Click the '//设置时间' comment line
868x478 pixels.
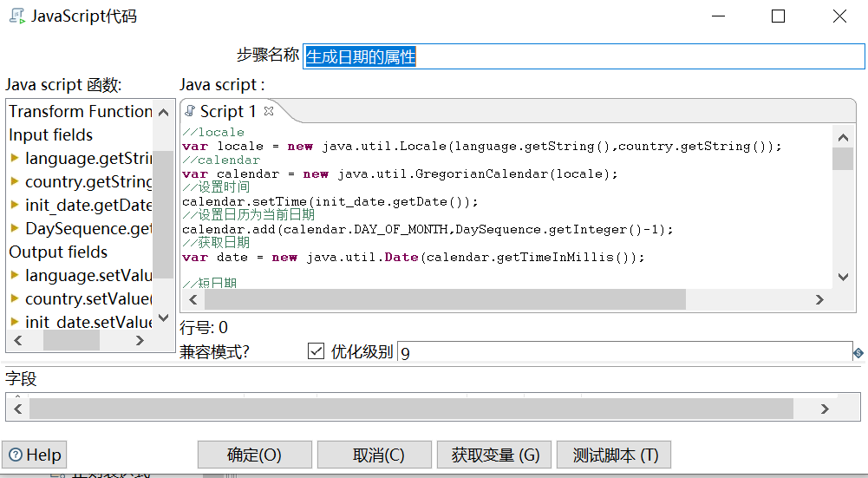pos(216,187)
